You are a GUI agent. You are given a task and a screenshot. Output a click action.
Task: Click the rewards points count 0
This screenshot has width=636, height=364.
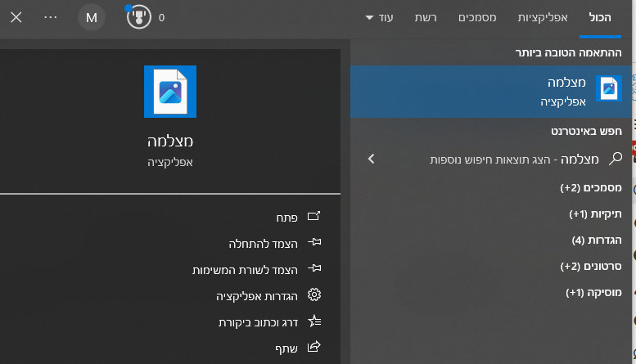(161, 18)
